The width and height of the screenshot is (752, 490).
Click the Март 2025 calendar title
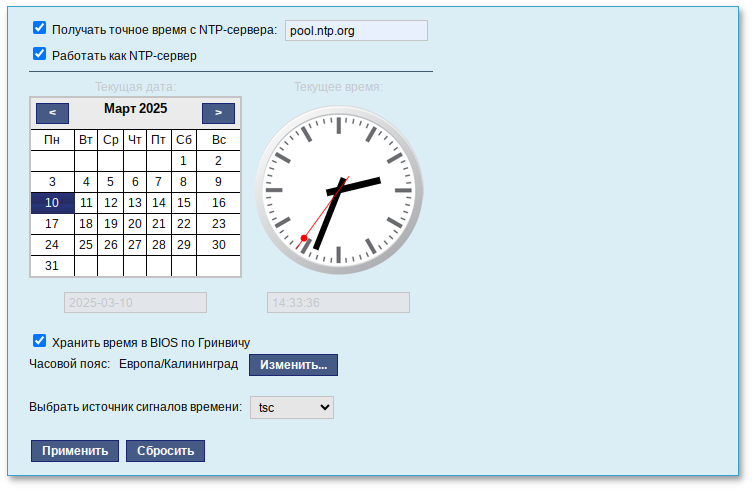(135, 109)
